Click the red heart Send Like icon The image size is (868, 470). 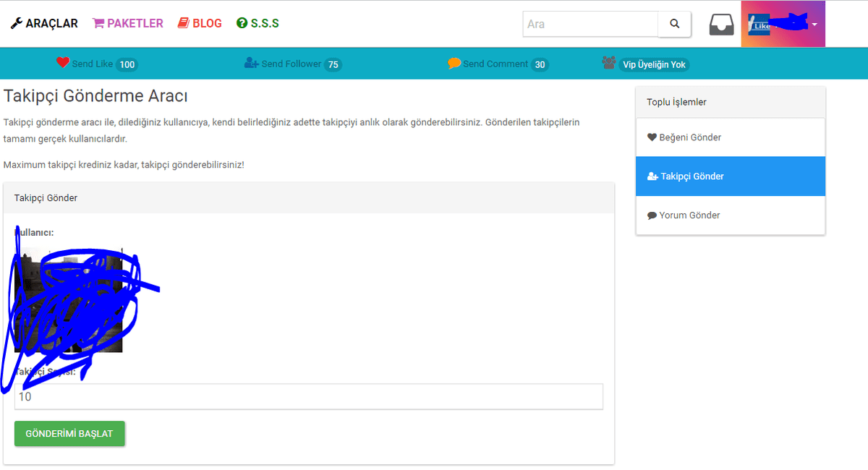coord(63,63)
